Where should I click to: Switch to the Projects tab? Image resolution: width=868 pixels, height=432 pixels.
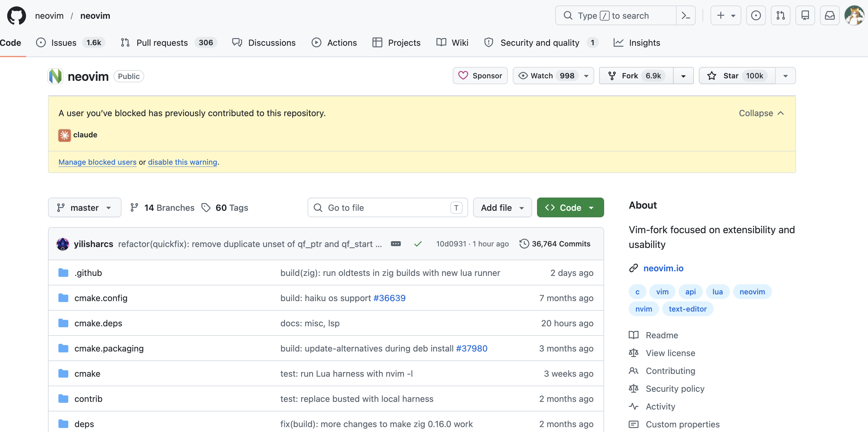pyautogui.click(x=396, y=43)
